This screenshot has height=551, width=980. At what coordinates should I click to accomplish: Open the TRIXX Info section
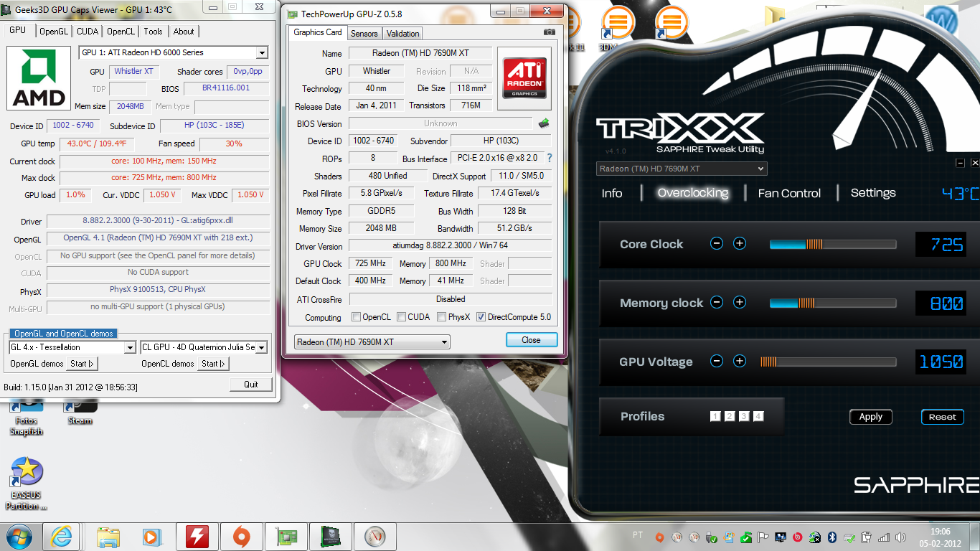pyautogui.click(x=612, y=193)
